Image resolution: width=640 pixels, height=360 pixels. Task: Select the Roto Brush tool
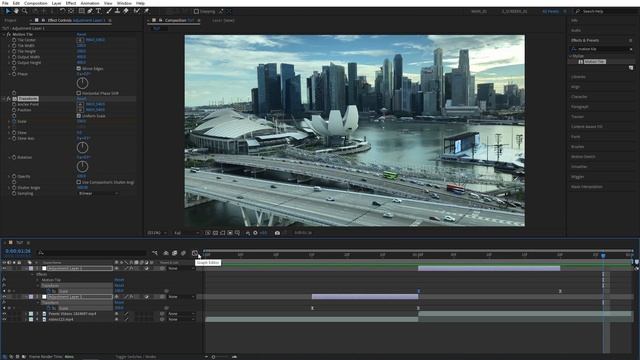[137, 11]
